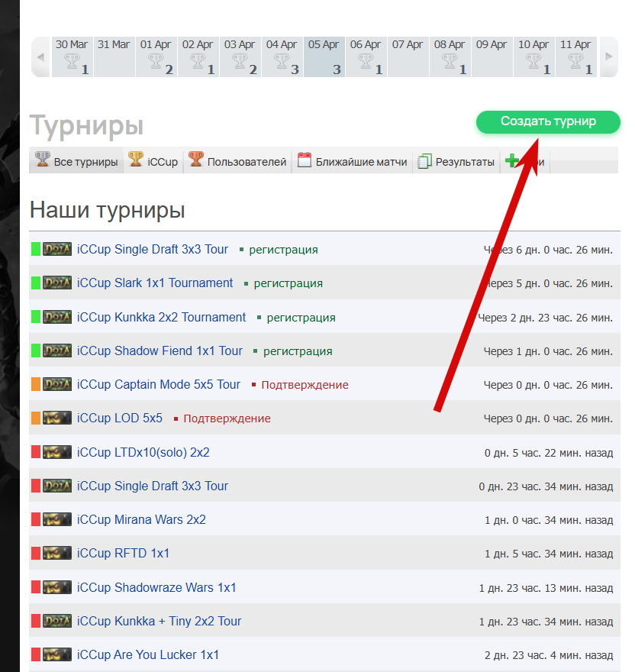Open iCCup Captain Mode 5x5 Tour
This screenshot has width=635, height=672.
pyautogui.click(x=159, y=384)
